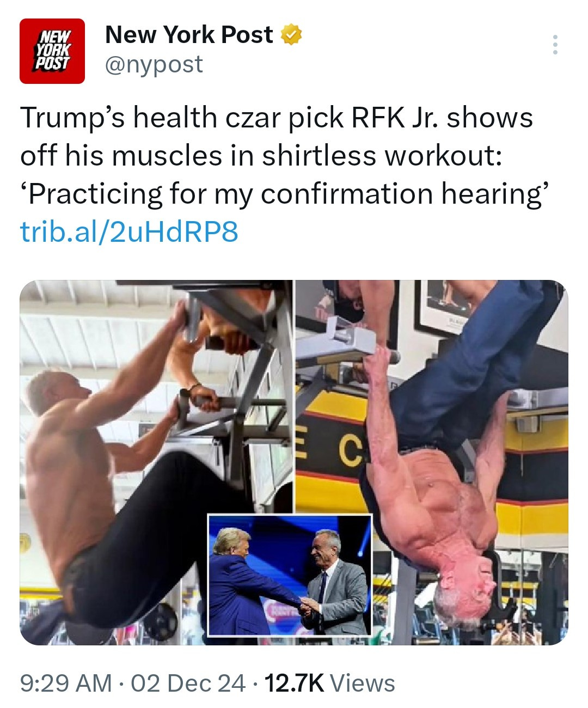View the left shirtless workout photo
This screenshot has height=708, width=588.
(156, 462)
